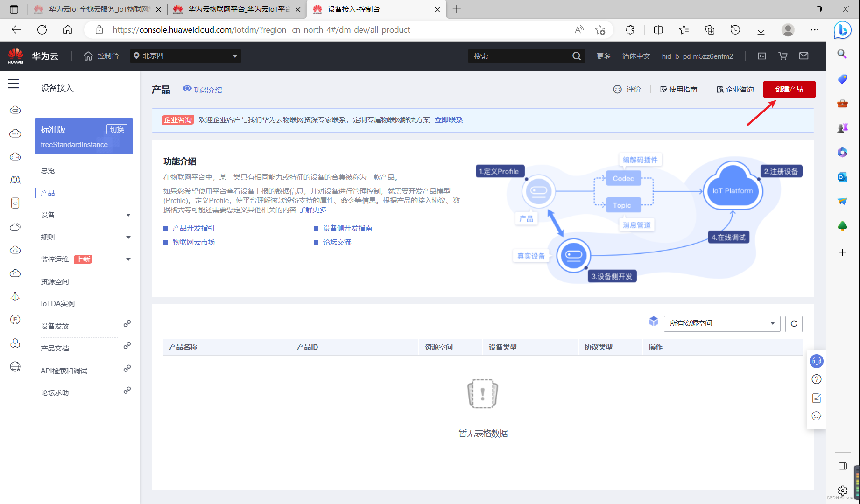Open account menu hid_b_pd-m5zz6enfm2
This screenshot has height=504, width=860.
coord(697,56)
